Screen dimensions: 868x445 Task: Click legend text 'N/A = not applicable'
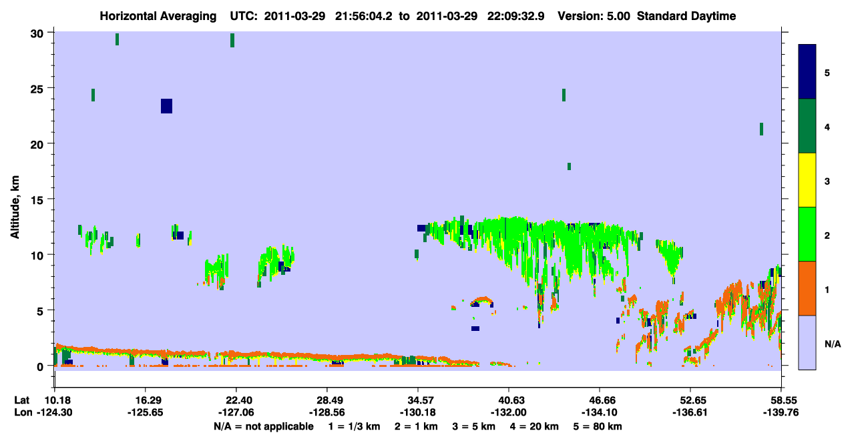(x=264, y=426)
